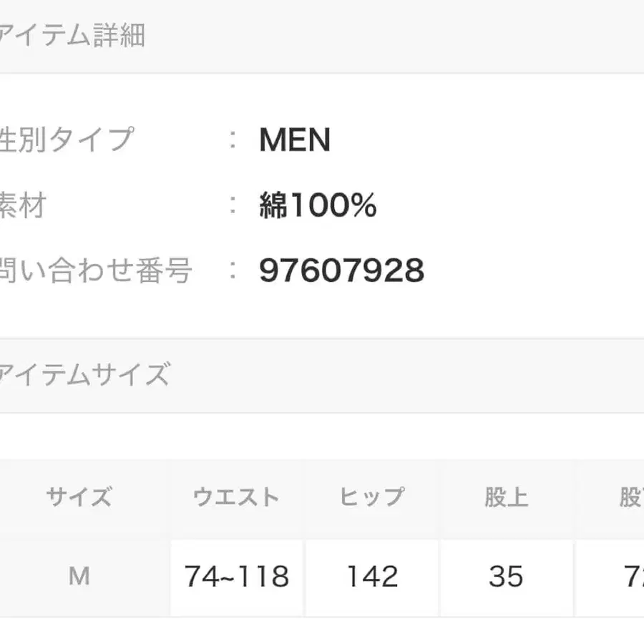Select the 素材 label
This screenshot has width=644, height=644.
pos(23,206)
